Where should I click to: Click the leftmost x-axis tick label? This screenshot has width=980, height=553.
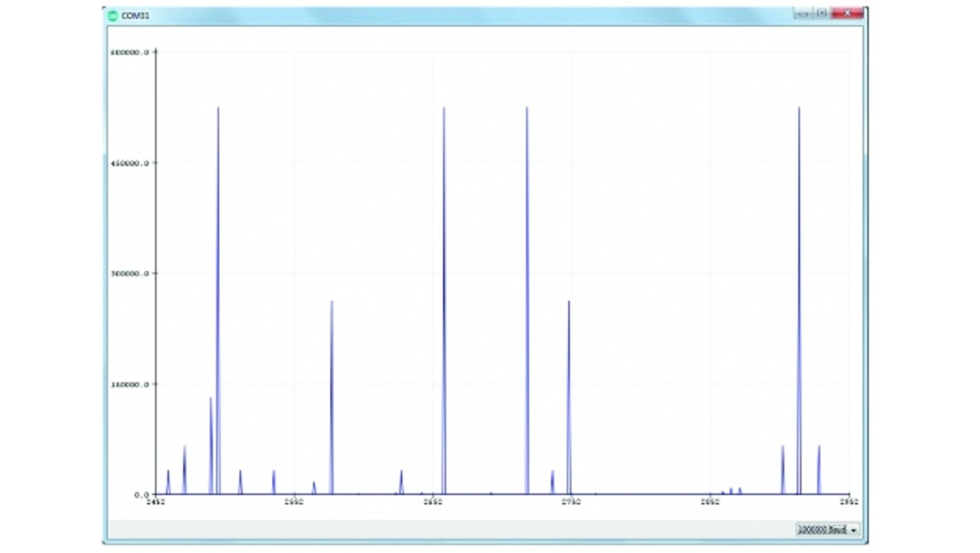coord(156,502)
